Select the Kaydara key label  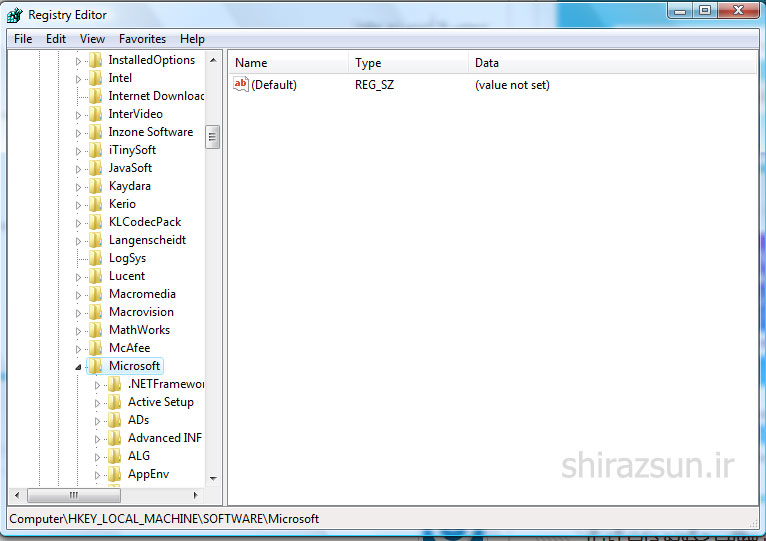pos(129,186)
